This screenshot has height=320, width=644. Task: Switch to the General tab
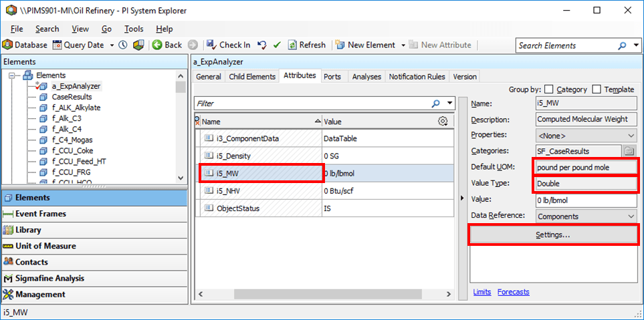208,77
